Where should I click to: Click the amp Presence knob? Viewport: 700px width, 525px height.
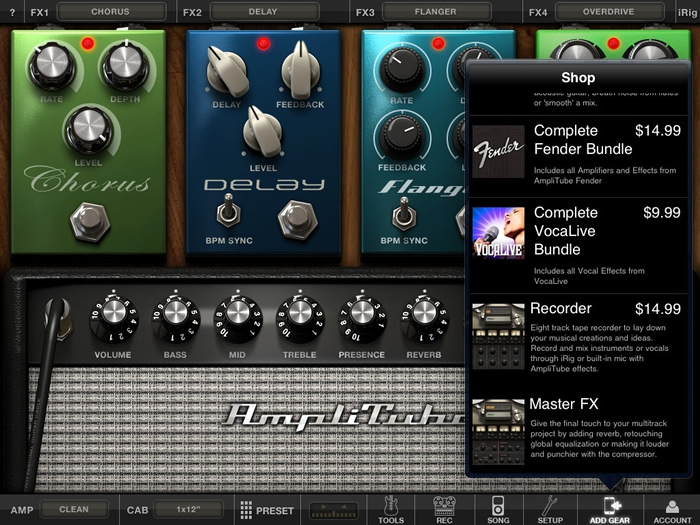(x=362, y=319)
